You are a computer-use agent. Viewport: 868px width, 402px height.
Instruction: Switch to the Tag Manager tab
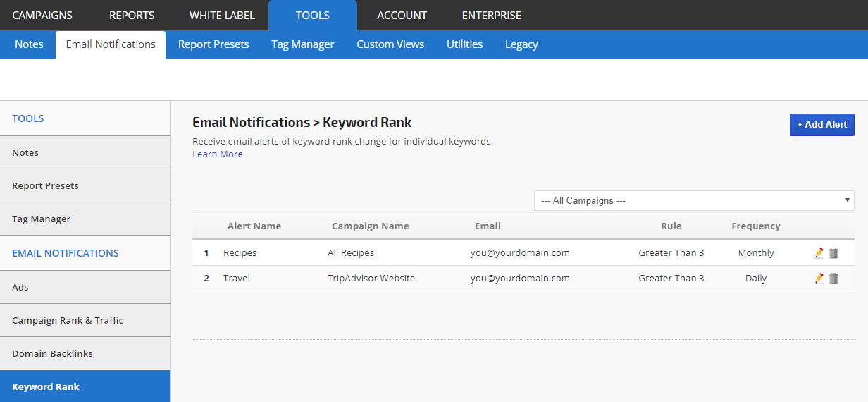[303, 44]
